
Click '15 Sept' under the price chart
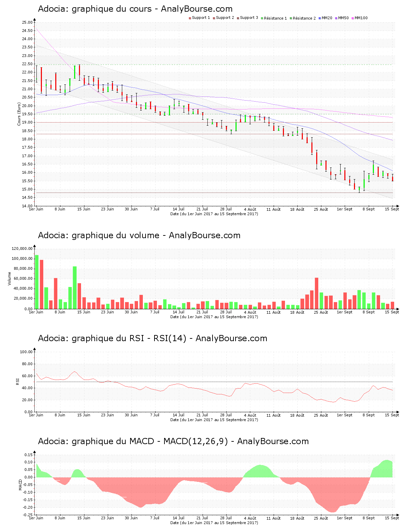392,209
